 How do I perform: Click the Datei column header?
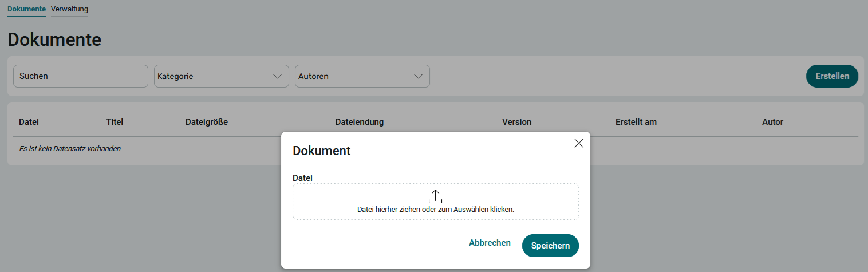point(29,122)
